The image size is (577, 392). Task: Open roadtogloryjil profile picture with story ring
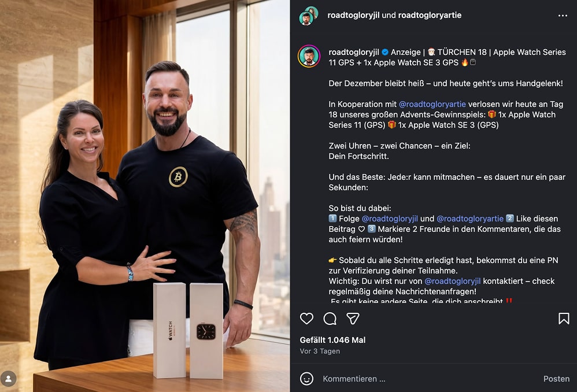tap(309, 56)
